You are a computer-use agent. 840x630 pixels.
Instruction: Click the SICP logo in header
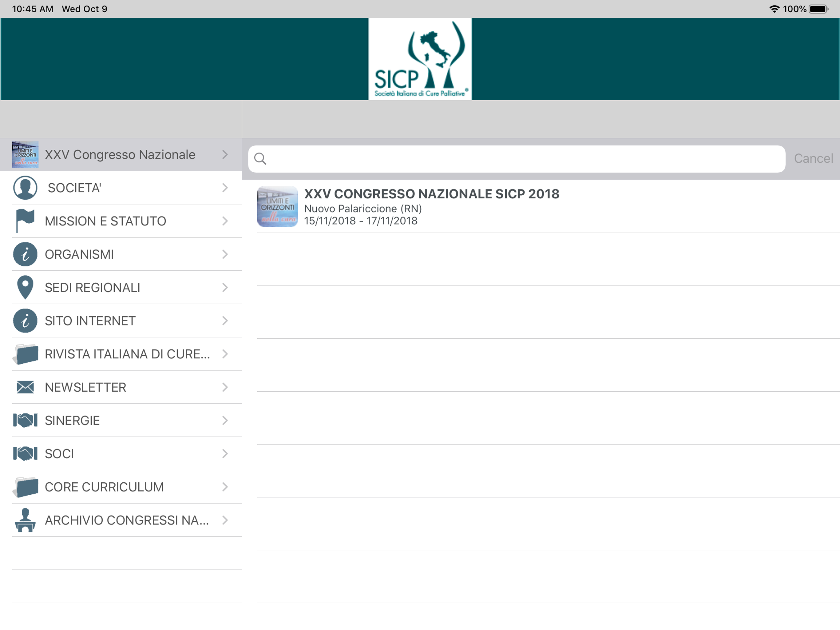(x=420, y=59)
